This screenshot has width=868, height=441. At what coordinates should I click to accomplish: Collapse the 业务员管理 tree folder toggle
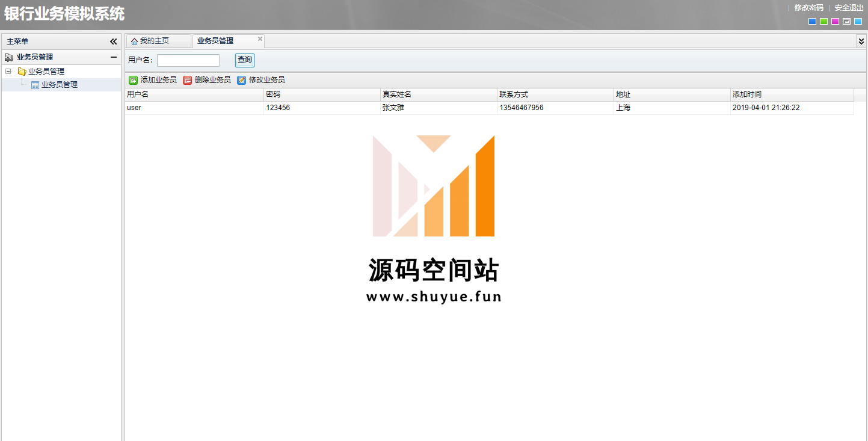(x=8, y=72)
